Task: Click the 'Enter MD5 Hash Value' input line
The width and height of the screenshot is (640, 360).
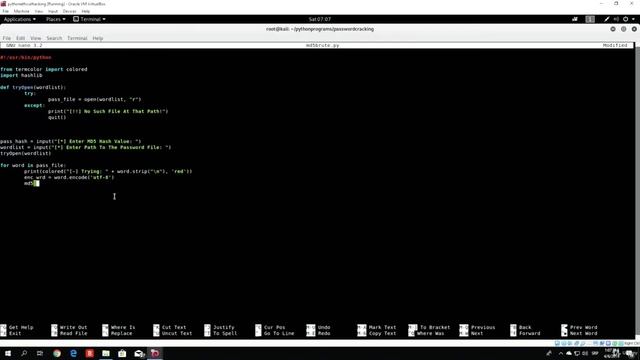Action: coord(71,141)
